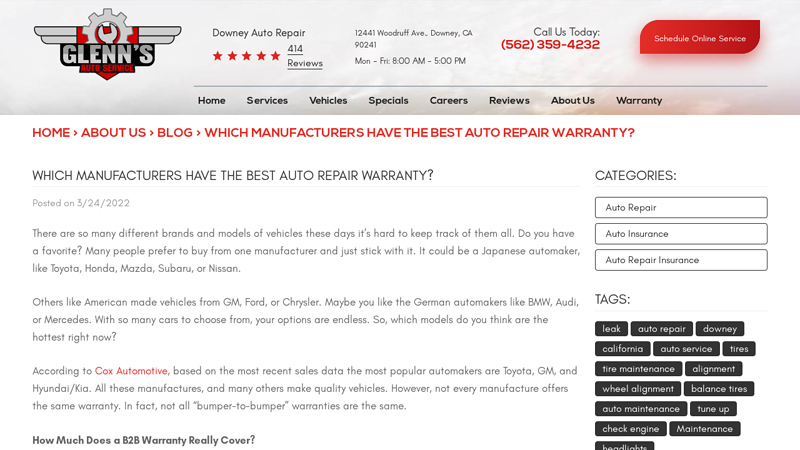Screen dimensions: 800x450
Task: Click the 'auto repair' tag
Action: pos(662,329)
